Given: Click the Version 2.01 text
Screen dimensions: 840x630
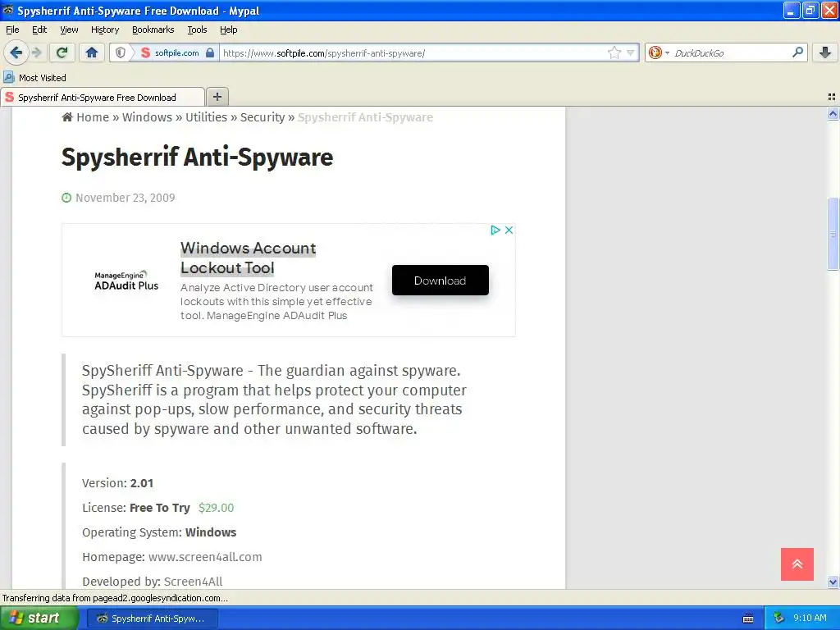Looking at the screenshot, I should (x=118, y=482).
